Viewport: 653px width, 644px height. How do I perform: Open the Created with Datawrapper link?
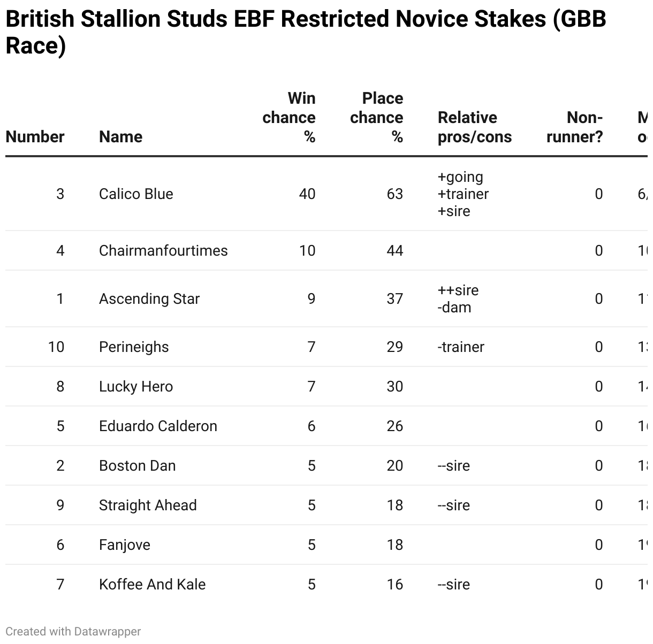pyautogui.click(x=73, y=632)
